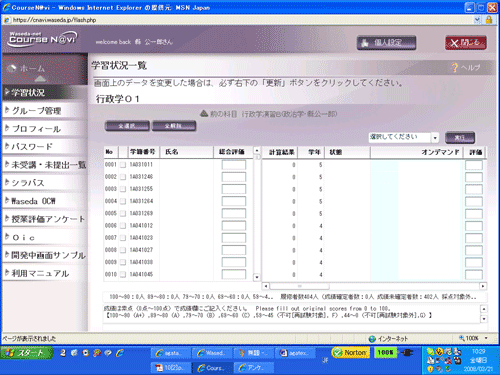This screenshot has height=375, width=500.
Task: Open ヘルプ help with question mark
Action: click(466, 68)
